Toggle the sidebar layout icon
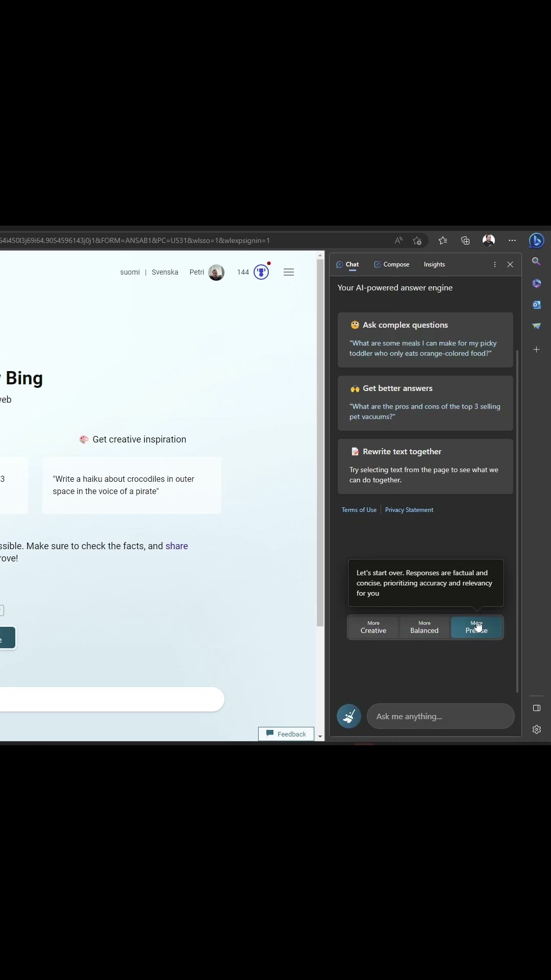551x980 pixels. (x=536, y=708)
